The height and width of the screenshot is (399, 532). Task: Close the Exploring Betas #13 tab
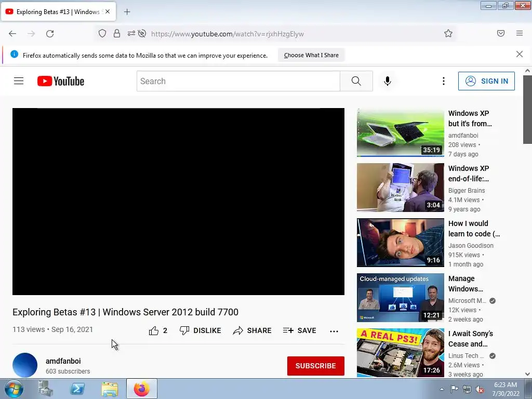(108, 11)
